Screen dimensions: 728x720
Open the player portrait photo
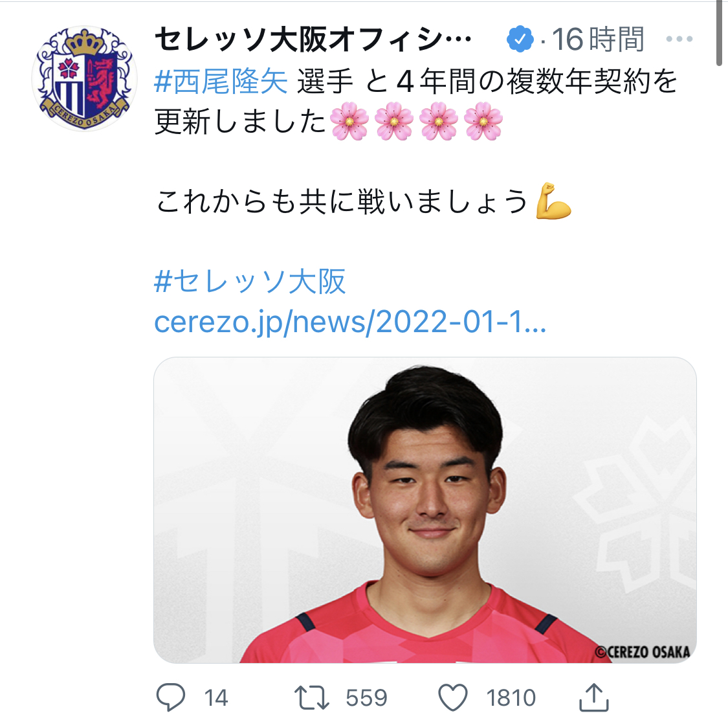[x=425, y=510]
